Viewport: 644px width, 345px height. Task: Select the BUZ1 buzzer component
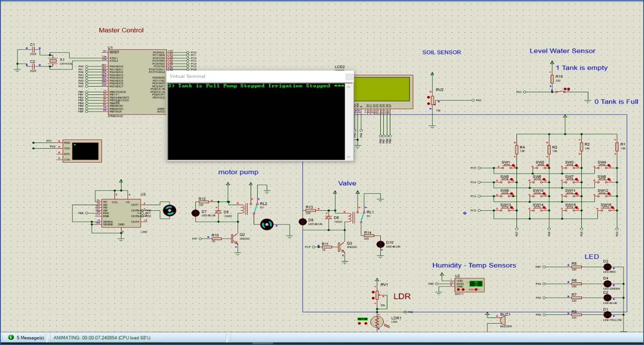click(502, 320)
